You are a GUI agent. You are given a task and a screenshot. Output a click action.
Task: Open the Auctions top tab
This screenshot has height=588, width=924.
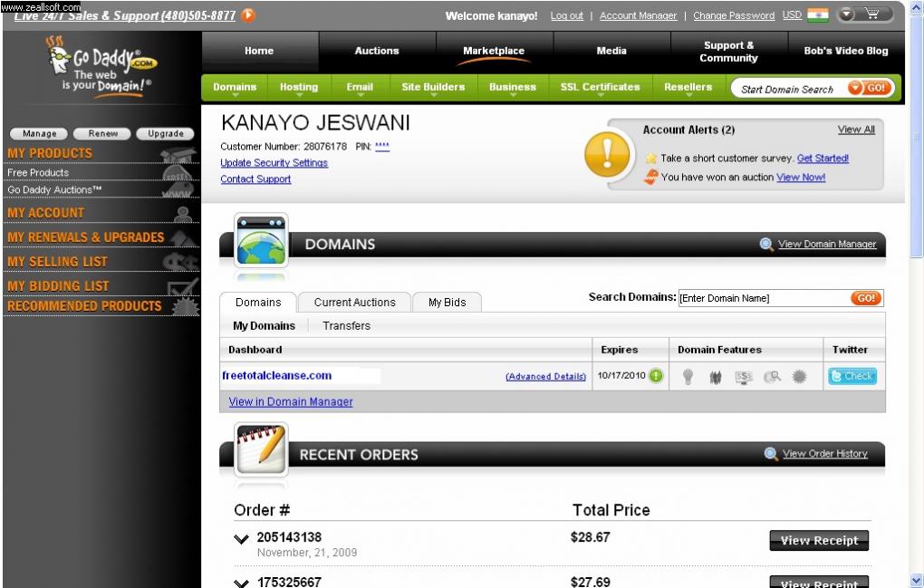(377, 52)
